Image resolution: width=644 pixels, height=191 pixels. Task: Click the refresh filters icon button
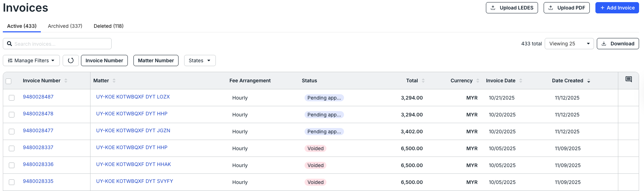pyautogui.click(x=71, y=61)
